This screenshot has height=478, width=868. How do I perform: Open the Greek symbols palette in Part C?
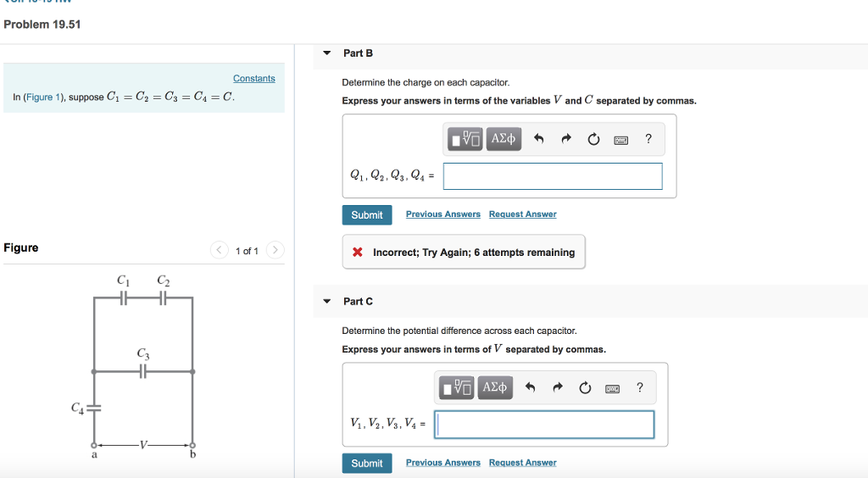coord(497,388)
